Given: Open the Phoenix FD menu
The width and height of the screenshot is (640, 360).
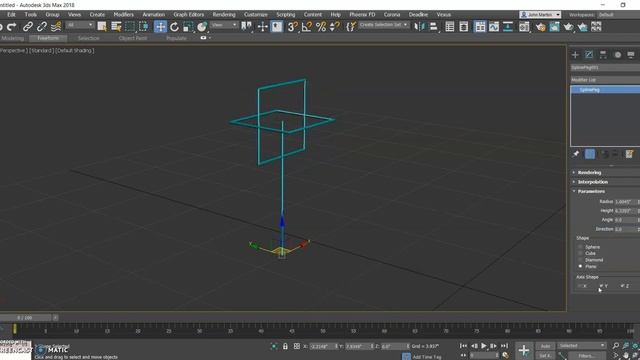Looking at the screenshot, I should (x=362, y=15).
